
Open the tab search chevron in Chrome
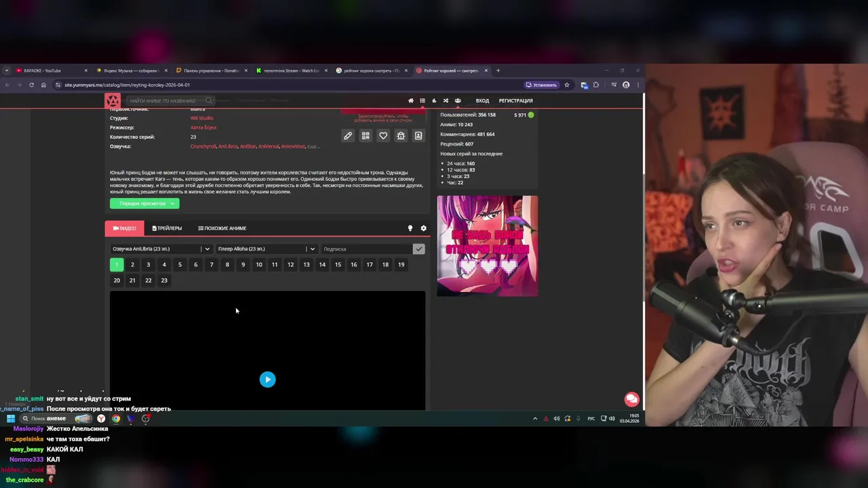(7, 70)
